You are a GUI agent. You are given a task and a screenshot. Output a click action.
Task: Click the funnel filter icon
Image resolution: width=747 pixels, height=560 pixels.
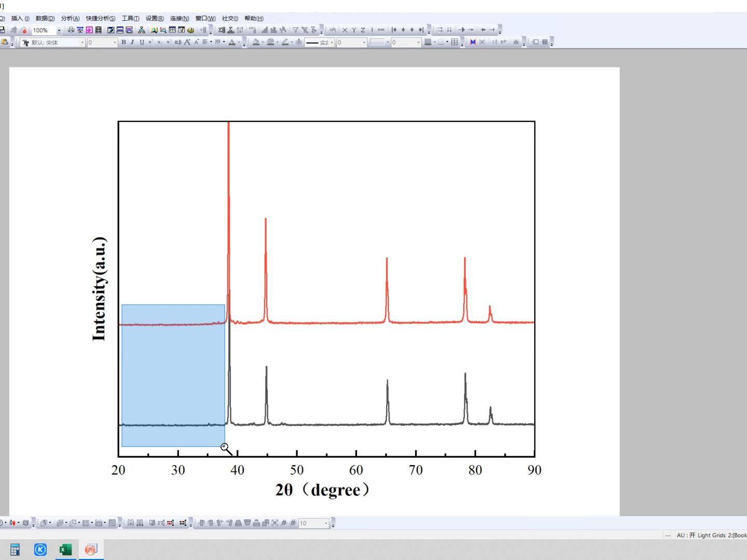pyautogui.click(x=295, y=30)
